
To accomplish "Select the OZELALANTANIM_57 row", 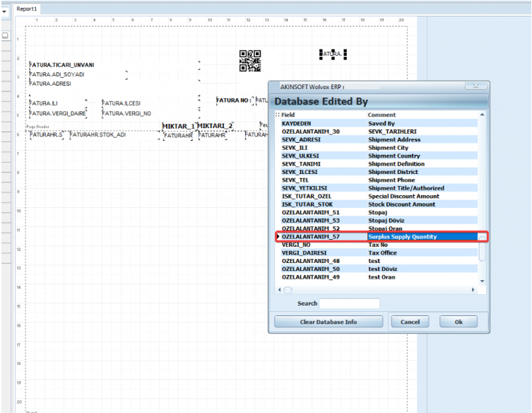I will 379,237.
